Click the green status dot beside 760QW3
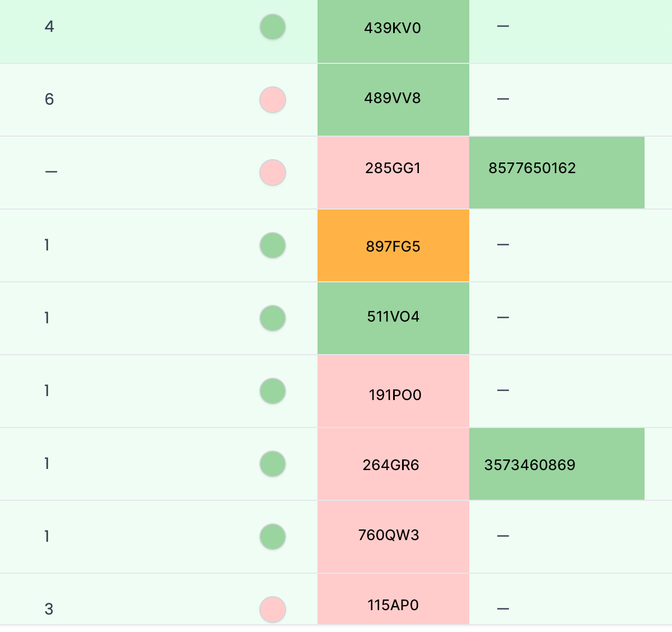 (x=273, y=537)
